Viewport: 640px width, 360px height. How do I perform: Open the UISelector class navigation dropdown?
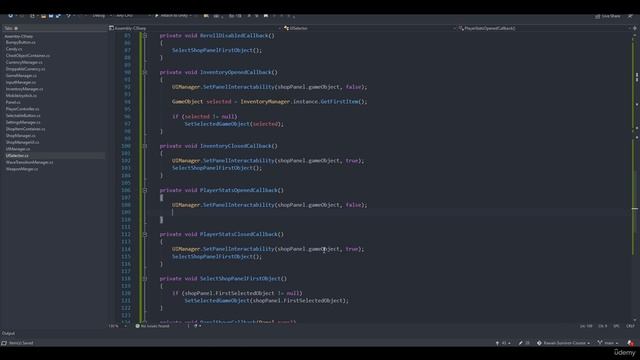click(370, 28)
